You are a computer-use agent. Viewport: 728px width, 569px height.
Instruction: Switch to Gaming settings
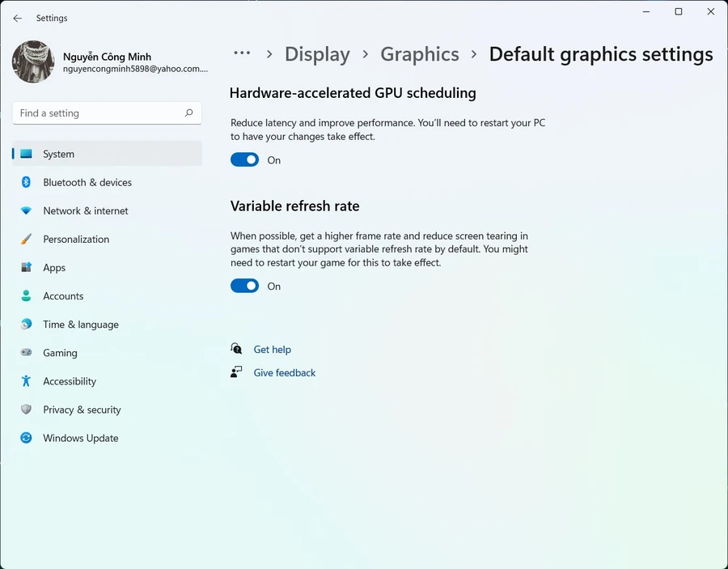61,353
